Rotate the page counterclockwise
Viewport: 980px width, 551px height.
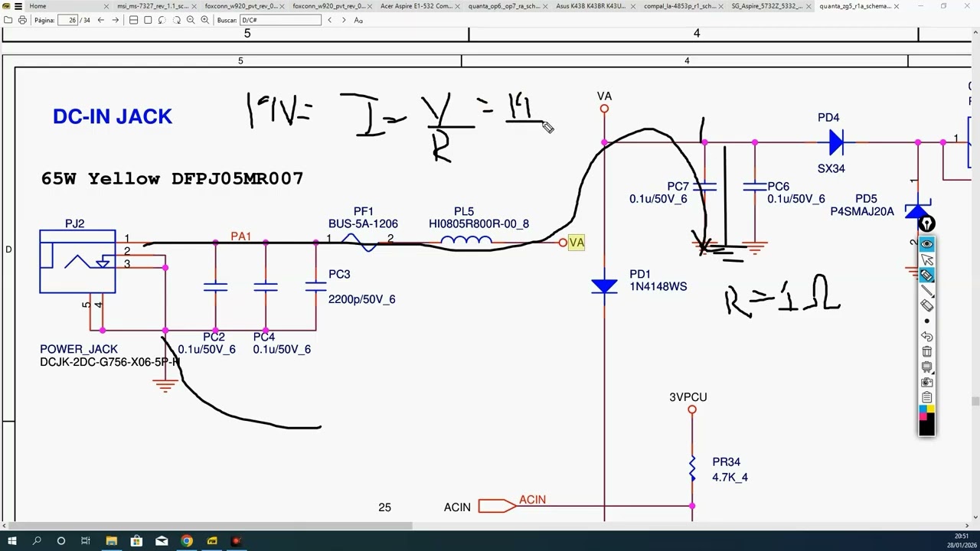[162, 20]
